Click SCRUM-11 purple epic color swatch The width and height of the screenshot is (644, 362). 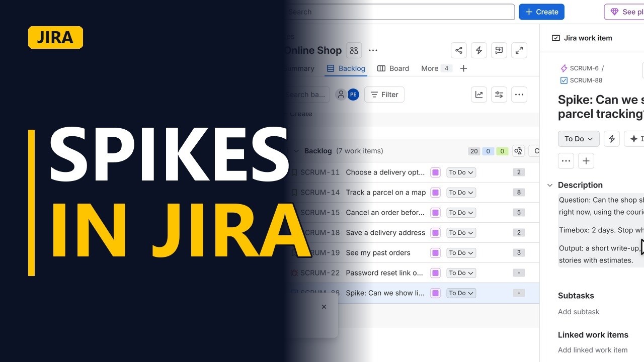pos(435,172)
